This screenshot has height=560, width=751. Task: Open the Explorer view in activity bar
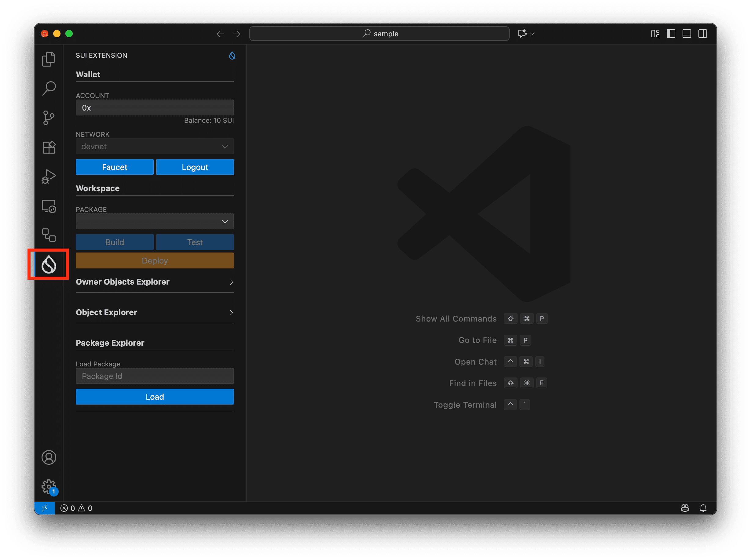pos(49,59)
